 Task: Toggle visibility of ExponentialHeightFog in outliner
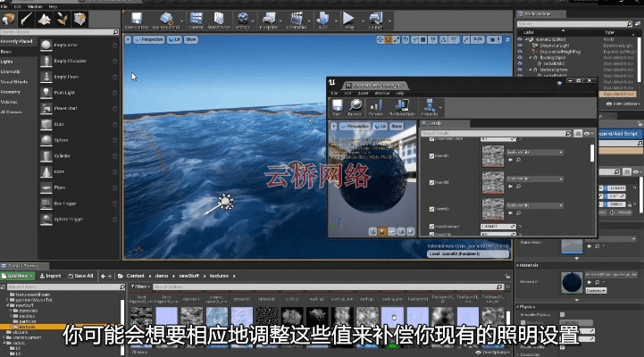click(520, 52)
